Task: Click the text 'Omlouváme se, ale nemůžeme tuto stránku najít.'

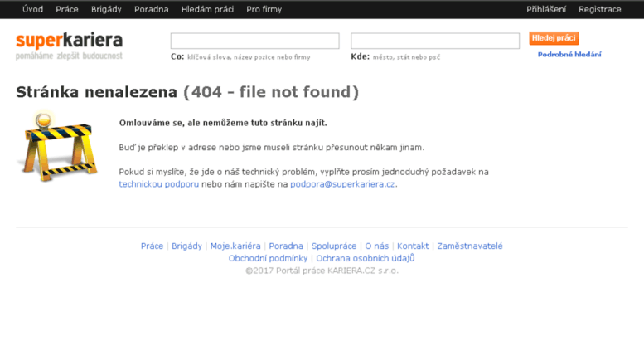Action: [x=223, y=123]
